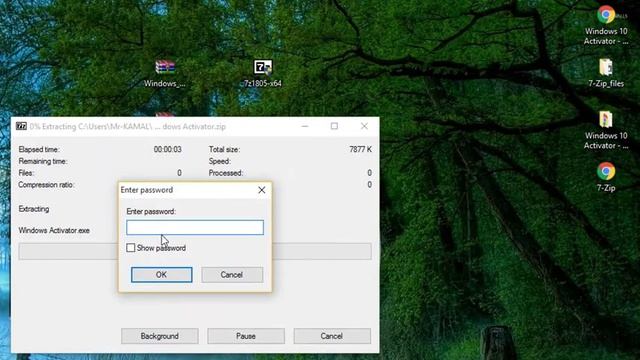Viewport: 640px width, 360px height.
Task: Cancel the extraction in the 7-Zip window
Action: pos(332,336)
